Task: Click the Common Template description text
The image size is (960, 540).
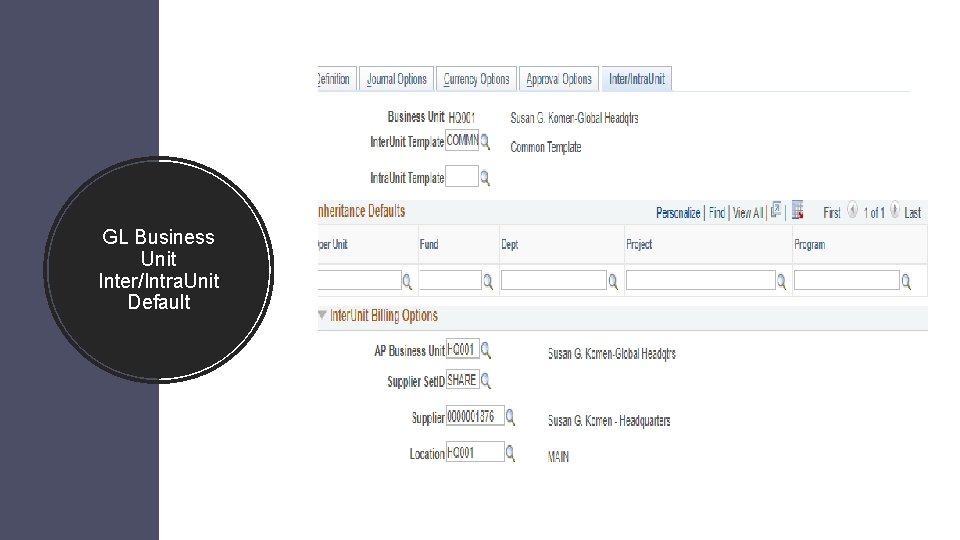Action: pos(546,147)
